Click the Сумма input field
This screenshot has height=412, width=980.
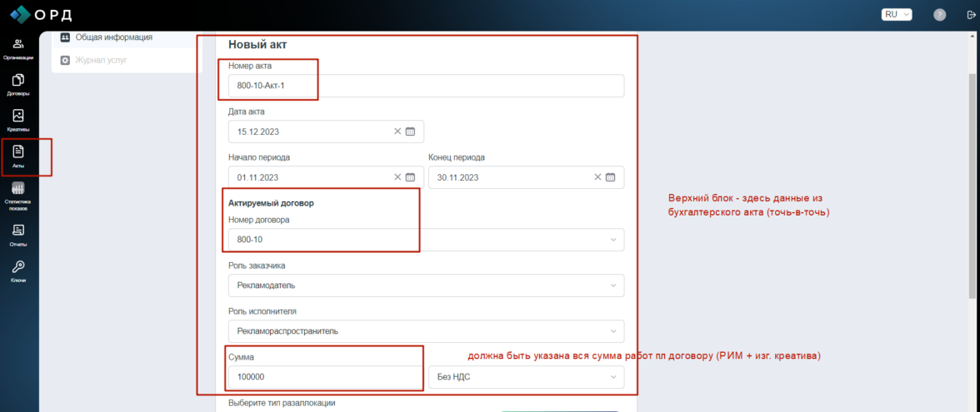327,377
